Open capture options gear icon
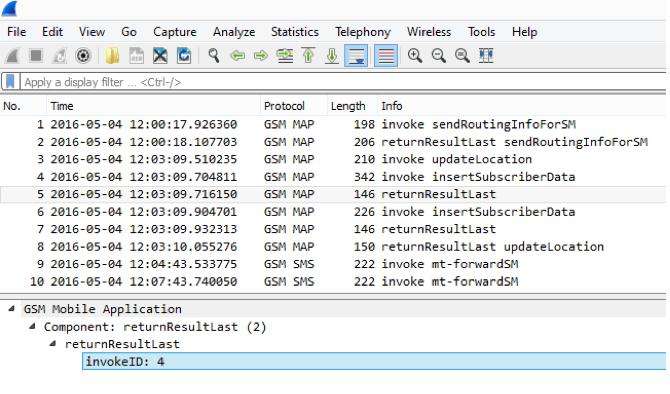This screenshot has width=670, height=394. pos(83,56)
